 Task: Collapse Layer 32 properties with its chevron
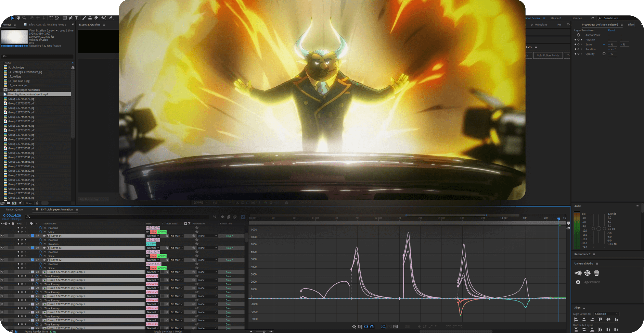point(29,260)
